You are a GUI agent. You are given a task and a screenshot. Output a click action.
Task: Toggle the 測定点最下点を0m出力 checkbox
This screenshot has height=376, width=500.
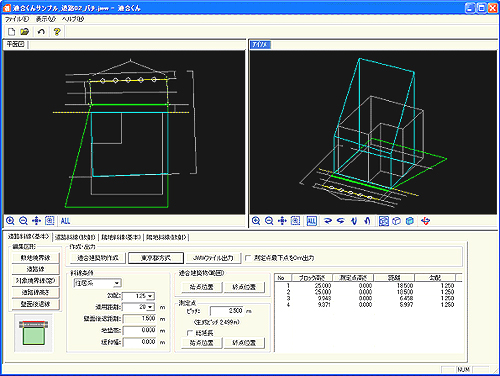tap(248, 258)
